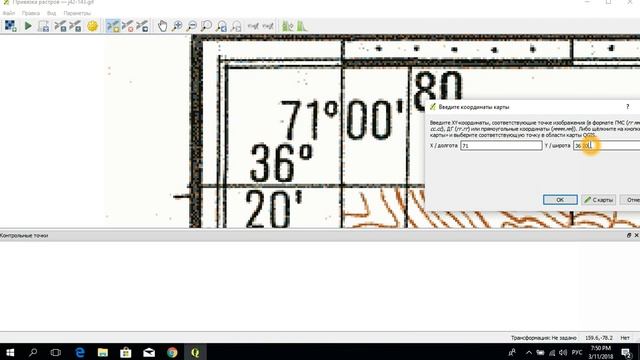Click the РУС language indicator
This screenshot has width=640, height=360.
[577, 353]
